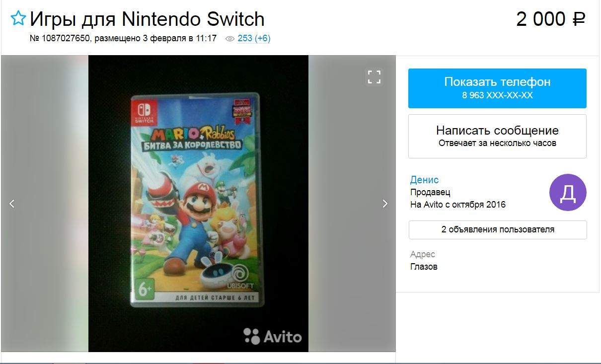Click the listing title Игры для Nintendo Switch
Screen dimensions: 601x364
pyautogui.click(x=147, y=19)
